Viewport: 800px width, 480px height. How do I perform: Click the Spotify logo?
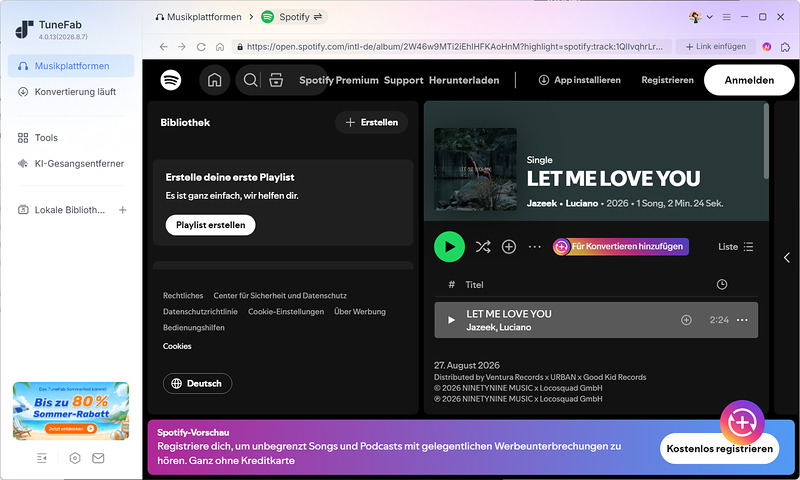tap(171, 80)
